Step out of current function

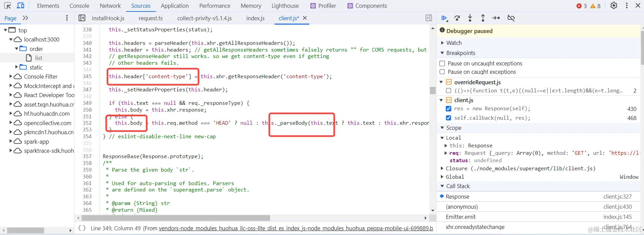(483, 18)
